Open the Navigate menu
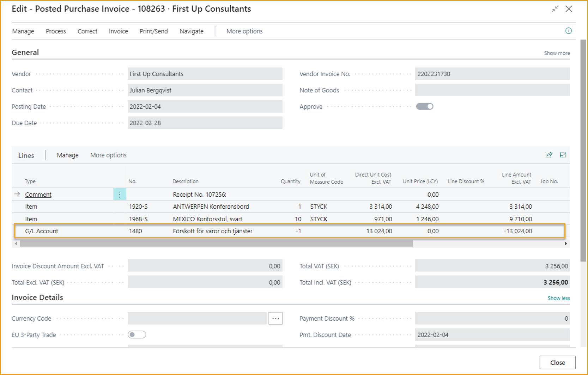This screenshot has width=588, height=375. coord(192,31)
